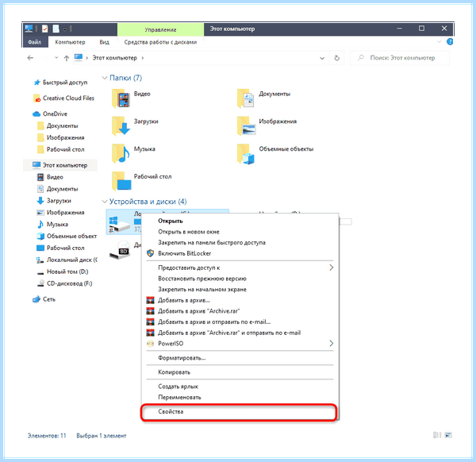Image resolution: width=476 pixels, height=462 pixels.
Task: Select the BD drive icon
Action: (x=120, y=251)
